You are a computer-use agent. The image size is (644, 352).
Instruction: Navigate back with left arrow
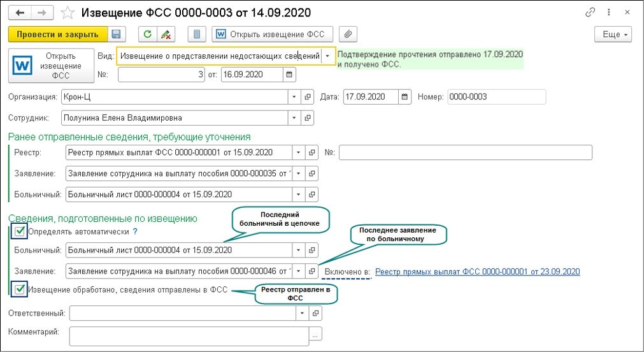click(x=19, y=13)
